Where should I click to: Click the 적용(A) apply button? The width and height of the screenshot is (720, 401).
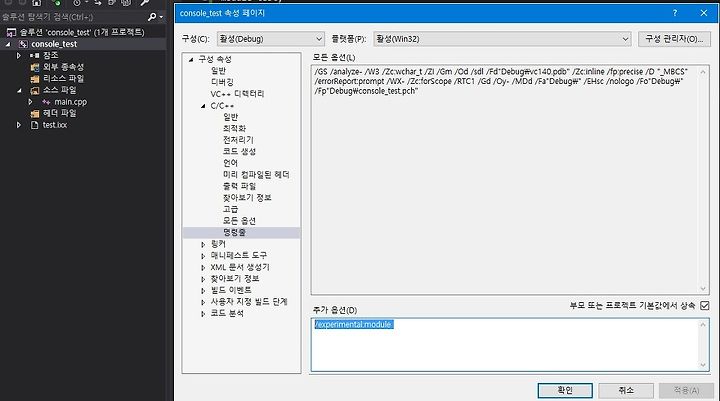point(686,390)
